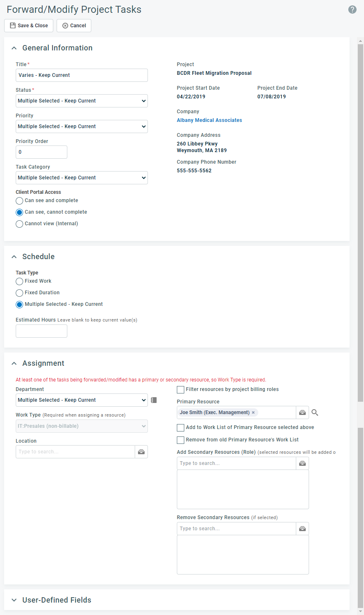The image size is (364, 615).
Task: Expand the User-Defined Fields section
Action: tap(57, 600)
